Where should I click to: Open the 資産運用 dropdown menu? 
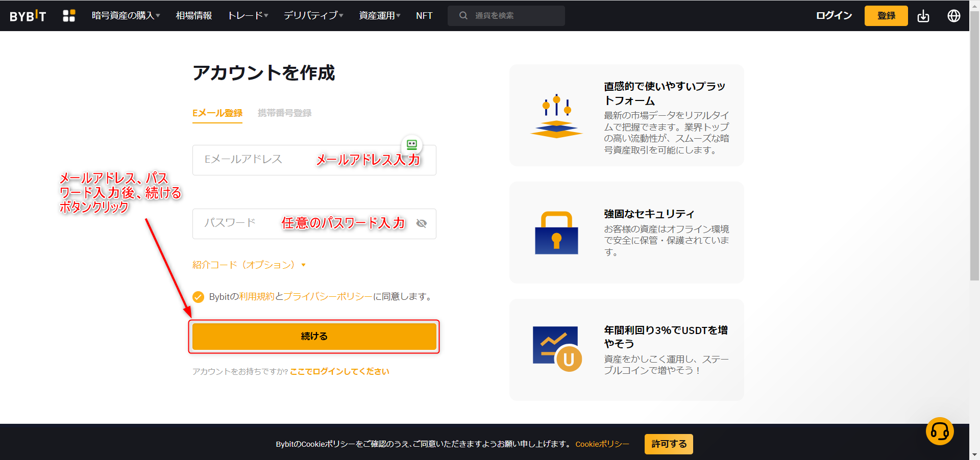pos(379,16)
